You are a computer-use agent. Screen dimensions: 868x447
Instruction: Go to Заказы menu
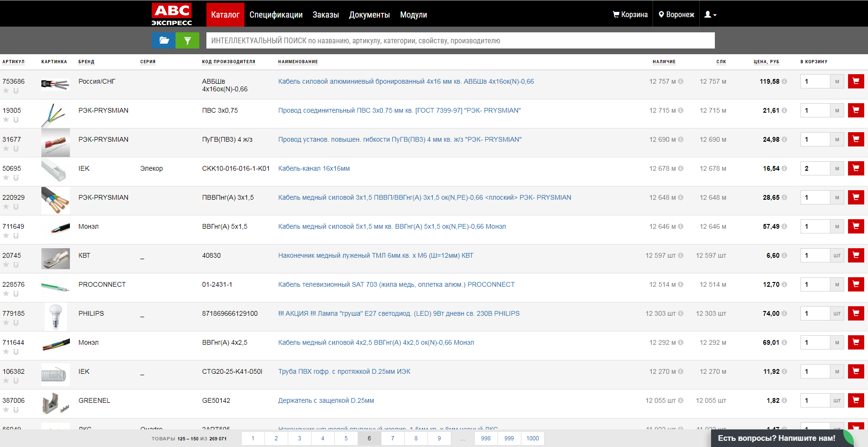[x=326, y=15]
